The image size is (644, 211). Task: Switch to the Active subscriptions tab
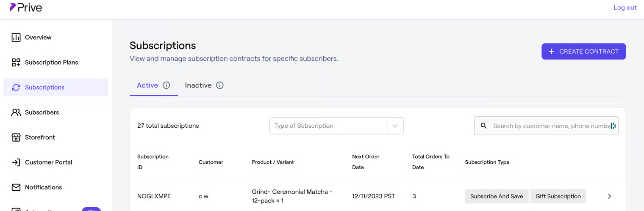(147, 85)
